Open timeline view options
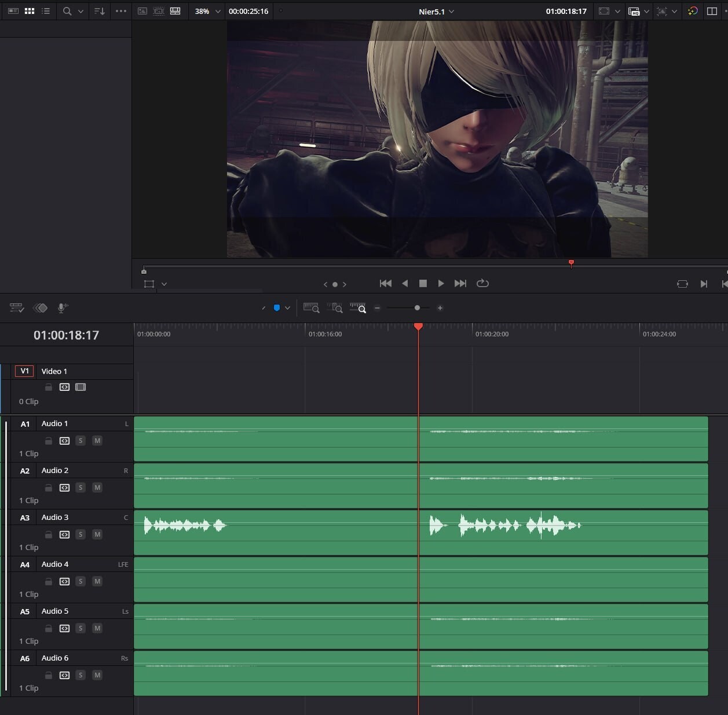This screenshot has width=728, height=715. 17,308
